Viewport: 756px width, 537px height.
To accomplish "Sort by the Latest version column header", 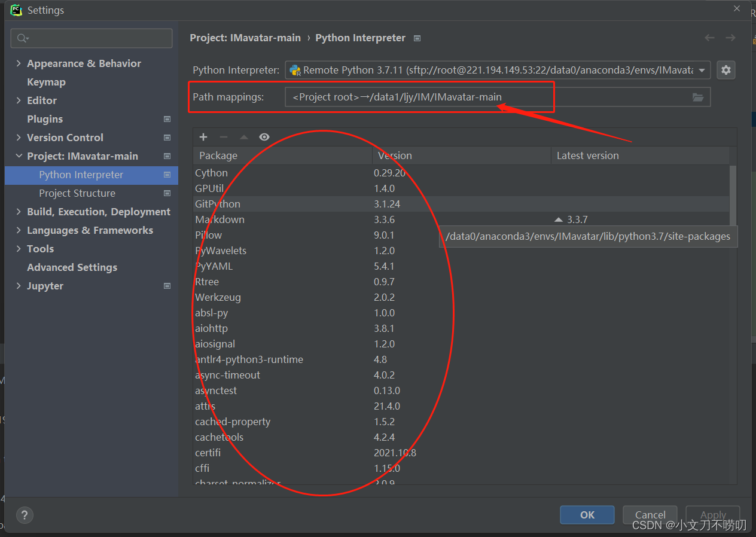I will [x=640, y=155].
